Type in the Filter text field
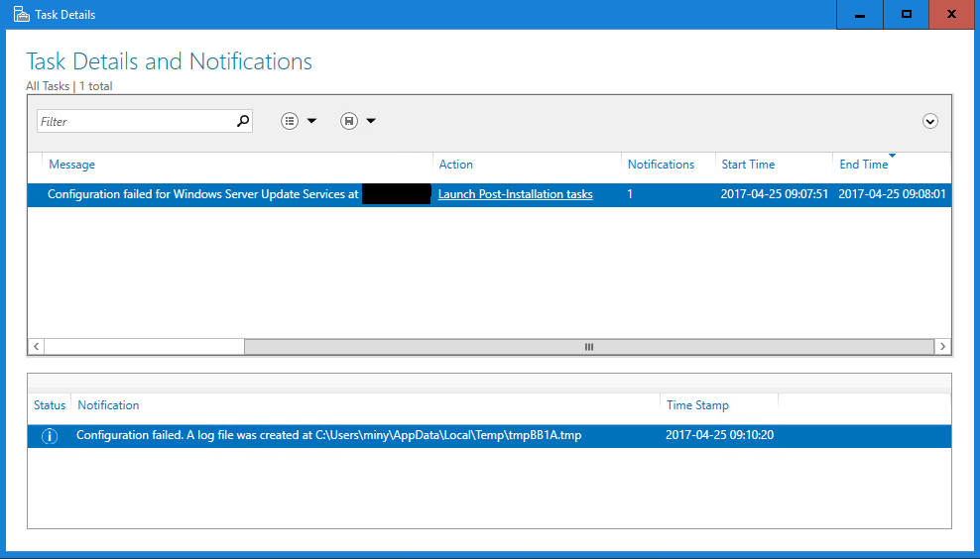This screenshot has height=559, width=980. click(135, 121)
